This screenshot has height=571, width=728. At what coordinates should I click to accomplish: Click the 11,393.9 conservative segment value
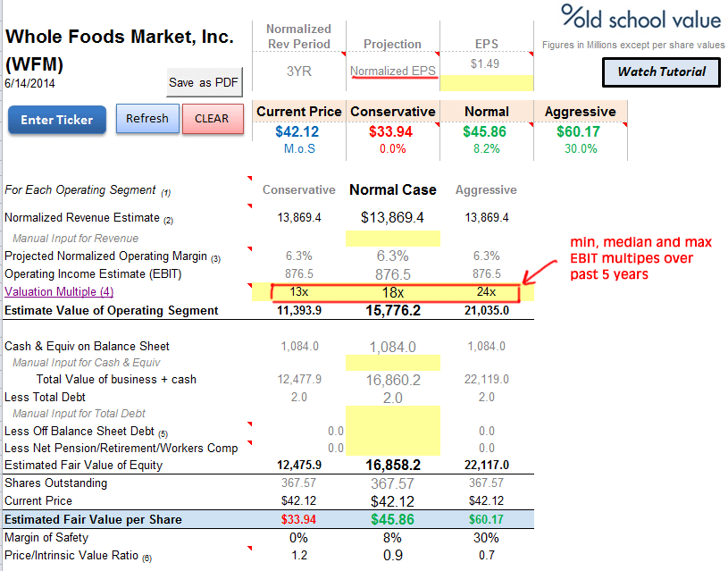click(299, 310)
